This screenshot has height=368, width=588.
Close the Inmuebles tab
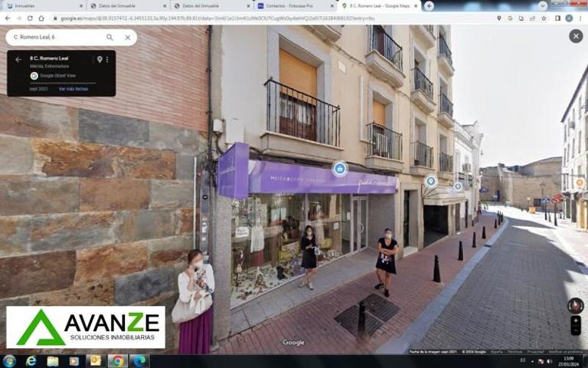pos(81,6)
